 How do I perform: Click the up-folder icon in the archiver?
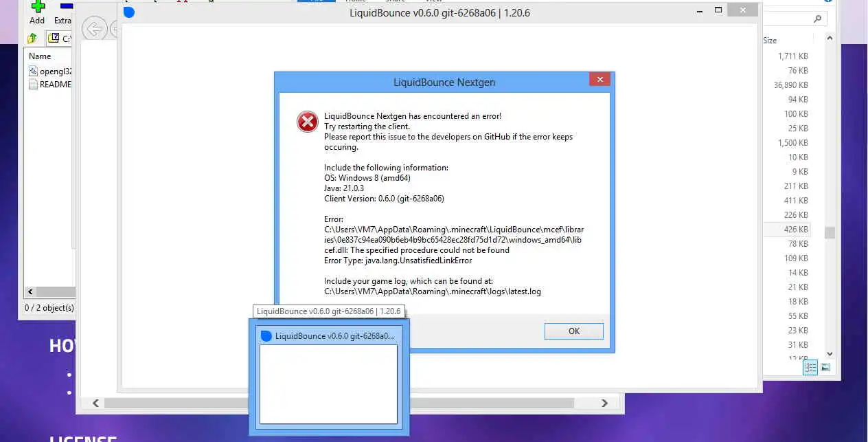click(32, 38)
